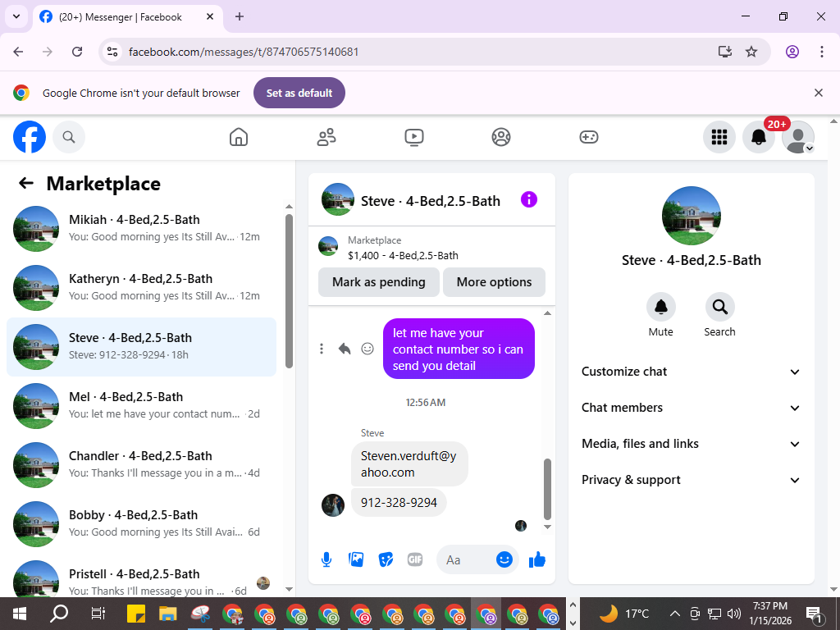
Task: Mute this conversation bell icon
Action: coord(661,307)
